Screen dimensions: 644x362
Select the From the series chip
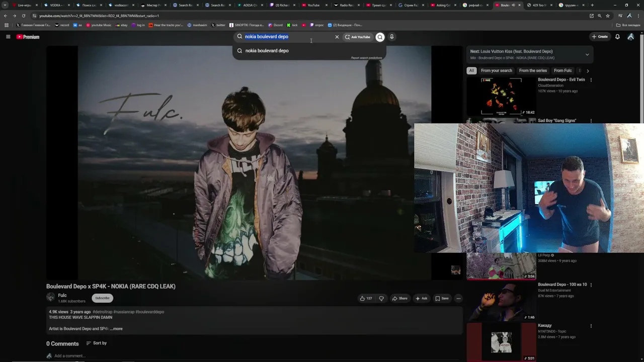[x=533, y=71]
